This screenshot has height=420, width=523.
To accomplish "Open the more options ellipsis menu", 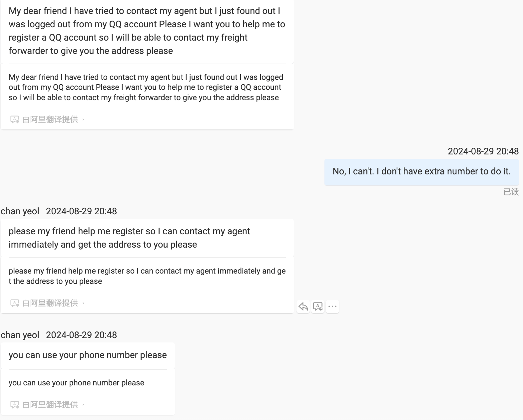I will coord(332,307).
